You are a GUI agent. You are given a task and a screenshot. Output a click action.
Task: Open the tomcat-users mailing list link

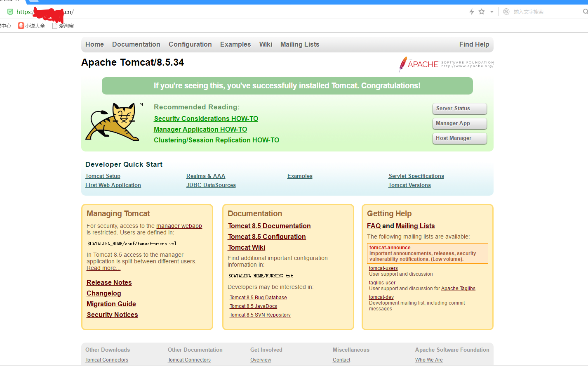coord(383,268)
